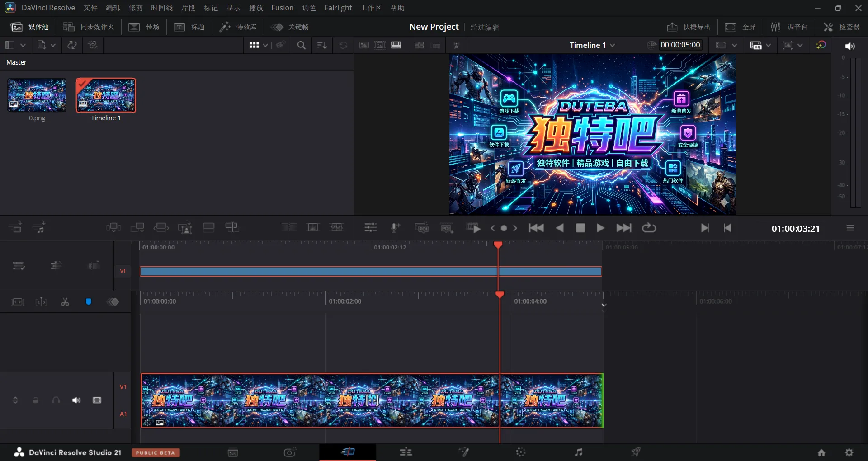Click the play button in transport controls

[x=600, y=228]
